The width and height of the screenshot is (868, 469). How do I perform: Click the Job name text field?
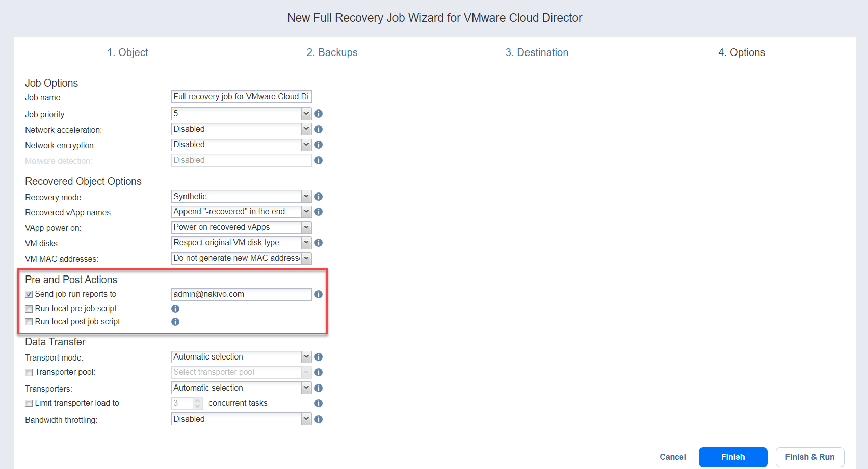(x=241, y=97)
